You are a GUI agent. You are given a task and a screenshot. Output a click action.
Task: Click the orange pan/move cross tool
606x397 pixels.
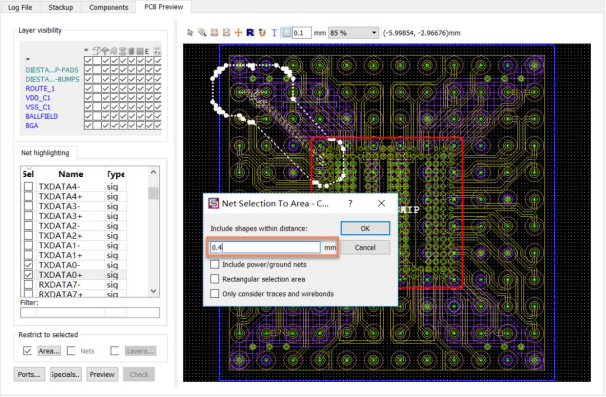(238, 33)
